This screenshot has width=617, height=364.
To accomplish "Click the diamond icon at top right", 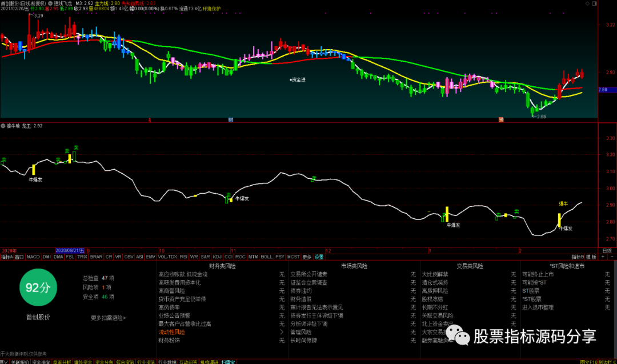I will tap(587, 3).
